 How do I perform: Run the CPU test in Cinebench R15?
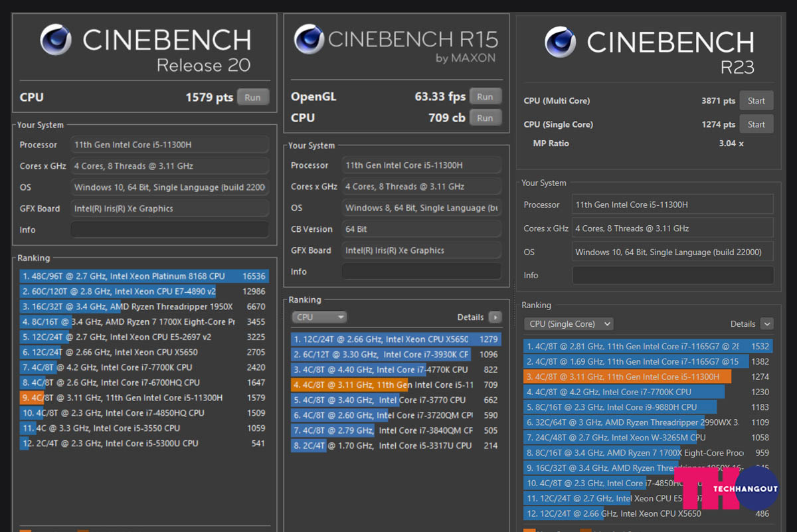click(x=485, y=118)
